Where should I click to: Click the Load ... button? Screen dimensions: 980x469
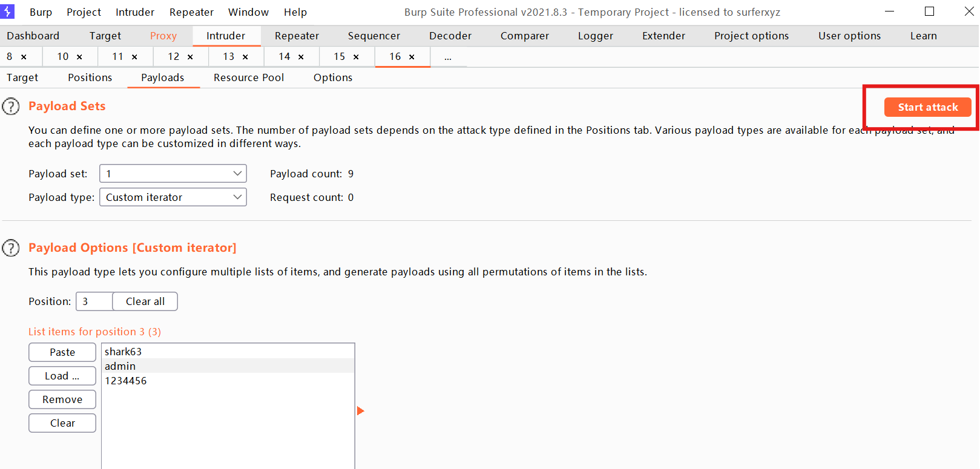62,376
